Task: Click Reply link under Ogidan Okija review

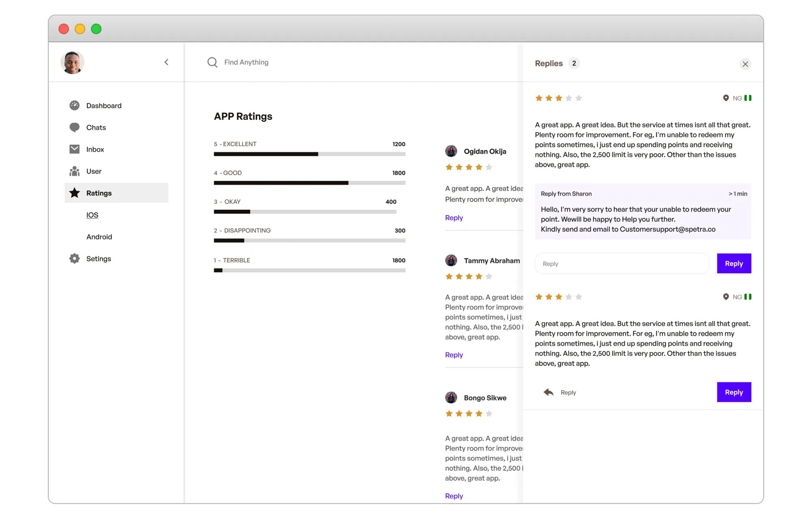Action: point(454,217)
